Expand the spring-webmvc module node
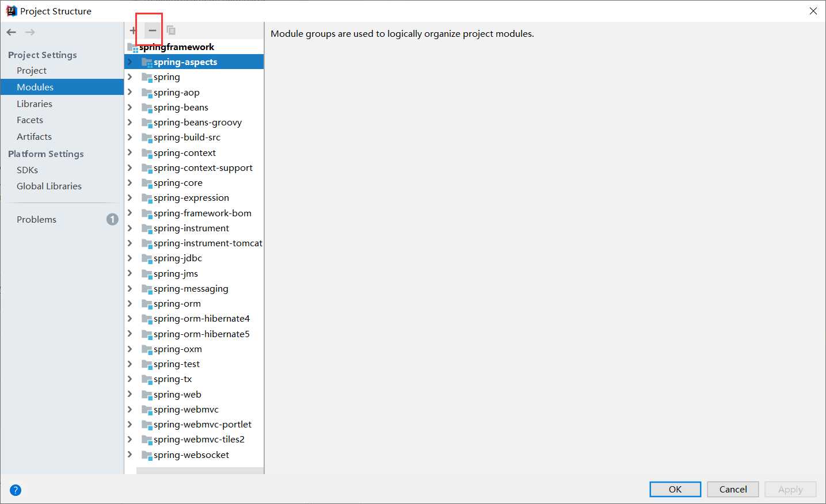 pyautogui.click(x=130, y=409)
